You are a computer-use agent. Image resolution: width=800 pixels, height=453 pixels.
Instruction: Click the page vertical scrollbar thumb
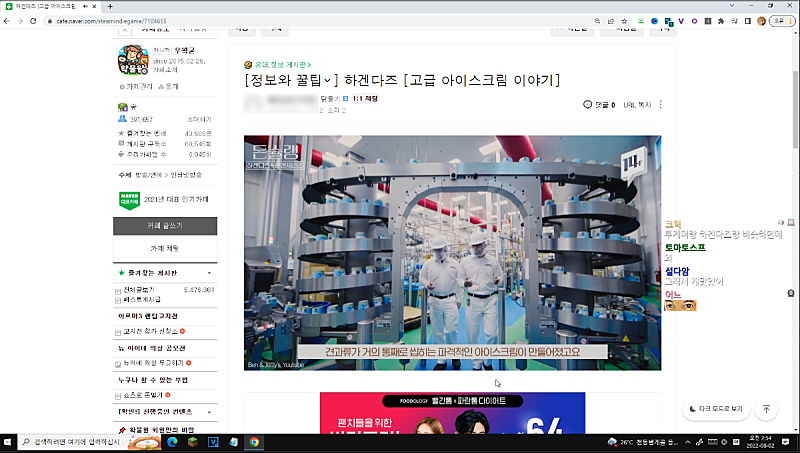pos(796,109)
